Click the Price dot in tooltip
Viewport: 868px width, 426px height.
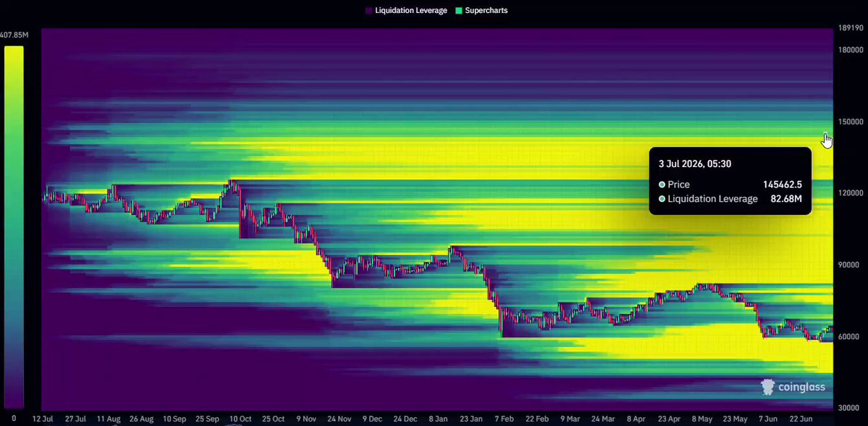662,184
